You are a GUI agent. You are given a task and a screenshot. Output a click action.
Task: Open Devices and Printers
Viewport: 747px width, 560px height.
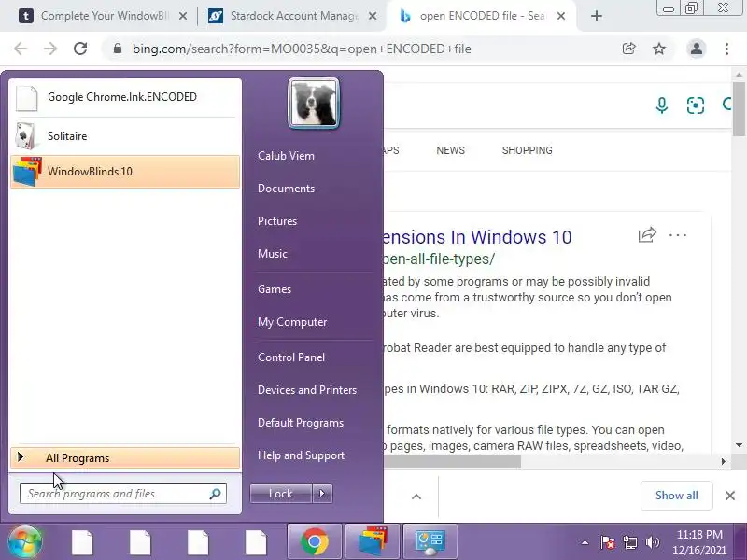point(307,390)
